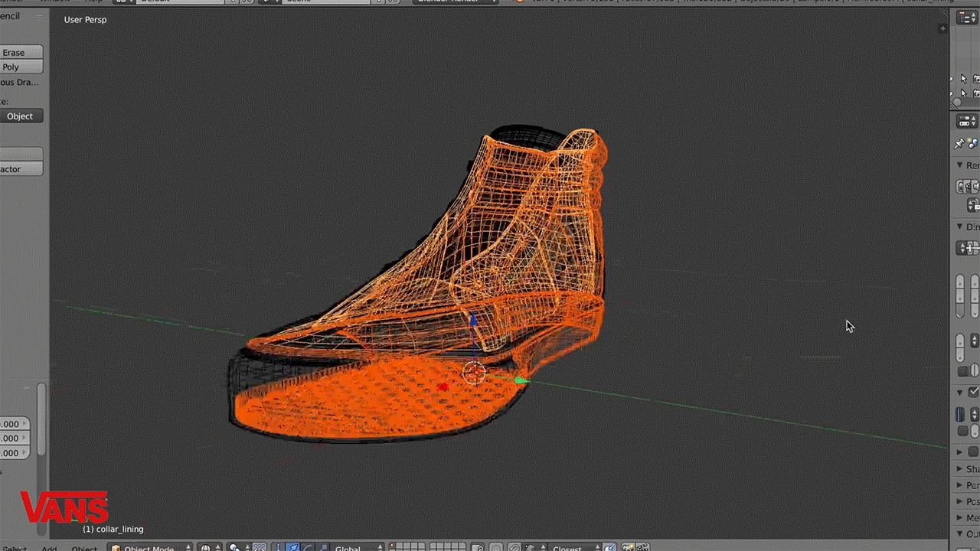This screenshot has height=551, width=980.
Task: Click the OpenGL render animation icon
Action: (642, 549)
